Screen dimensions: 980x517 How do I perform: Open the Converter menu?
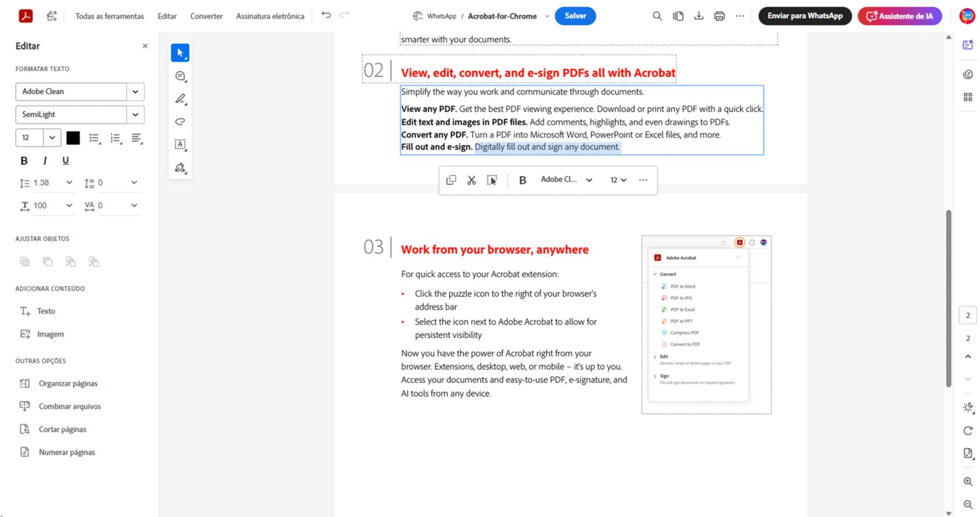206,16
